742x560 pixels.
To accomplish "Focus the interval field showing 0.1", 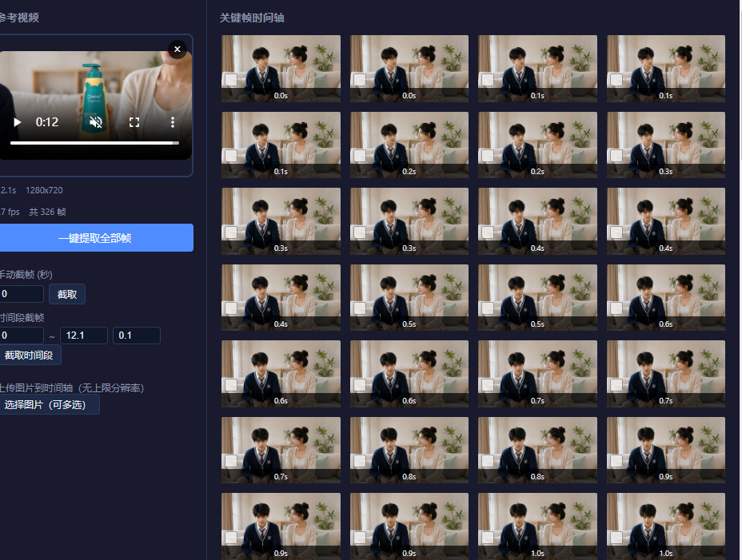I will click(x=136, y=336).
